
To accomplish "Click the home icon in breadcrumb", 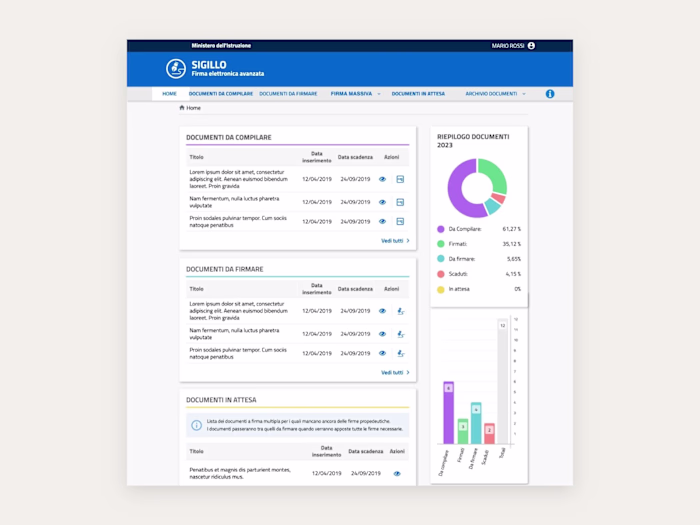I will [182, 108].
